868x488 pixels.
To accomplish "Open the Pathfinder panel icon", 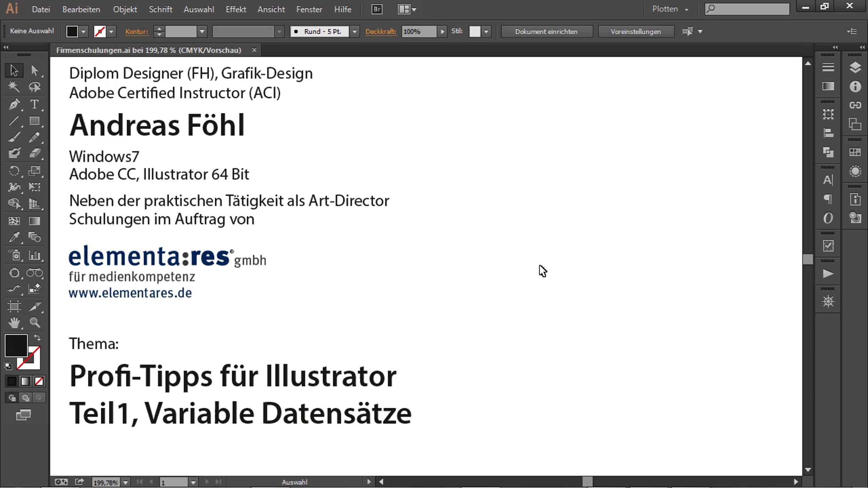I will [828, 152].
